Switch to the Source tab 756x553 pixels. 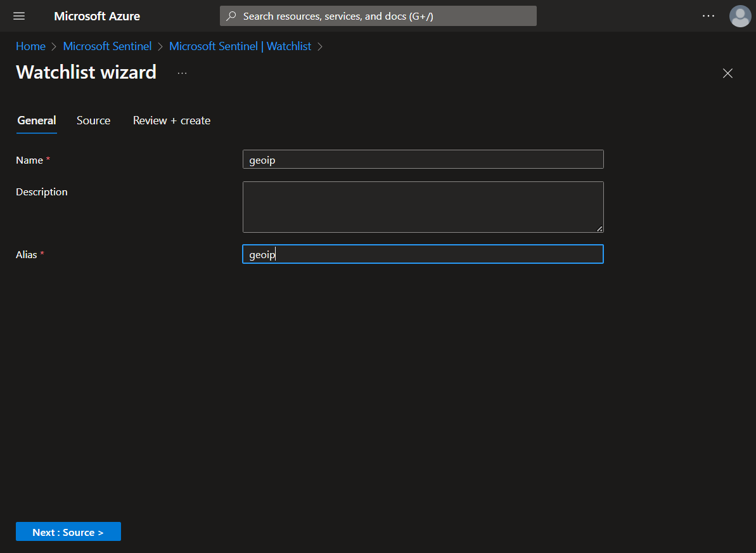click(x=94, y=120)
